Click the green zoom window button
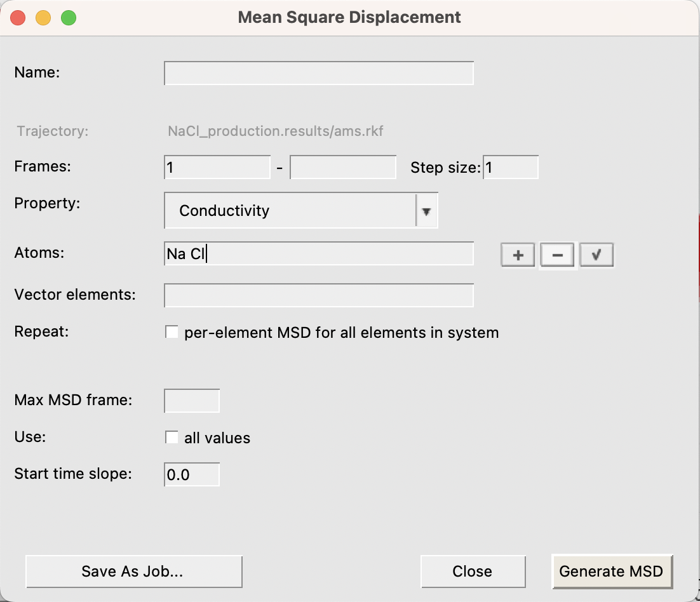Viewport: 700px width, 602px height. [x=69, y=18]
